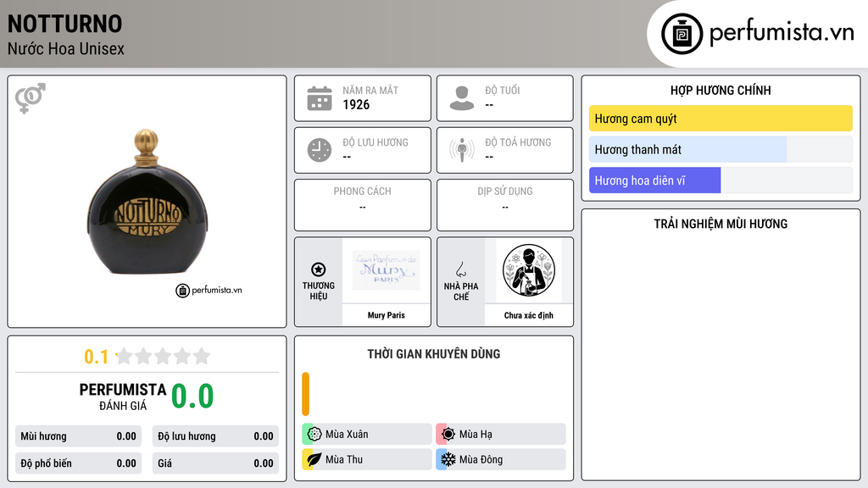868x488 pixels.
Task: Click the Dịp sử dụng card
Action: pyautogui.click(x=505, y=205)
